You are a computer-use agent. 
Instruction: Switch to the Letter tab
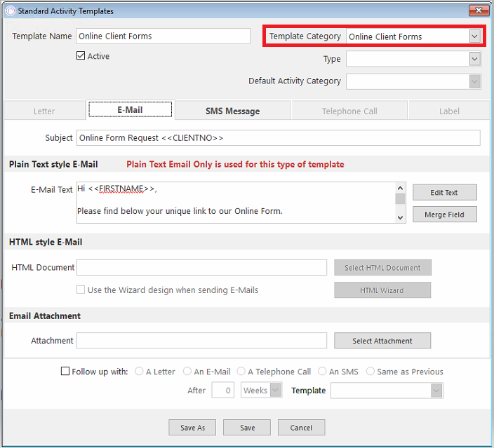44,111
